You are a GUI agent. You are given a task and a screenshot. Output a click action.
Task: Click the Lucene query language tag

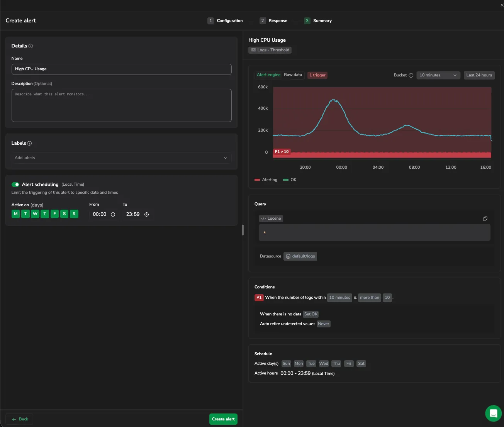point(271,219)
